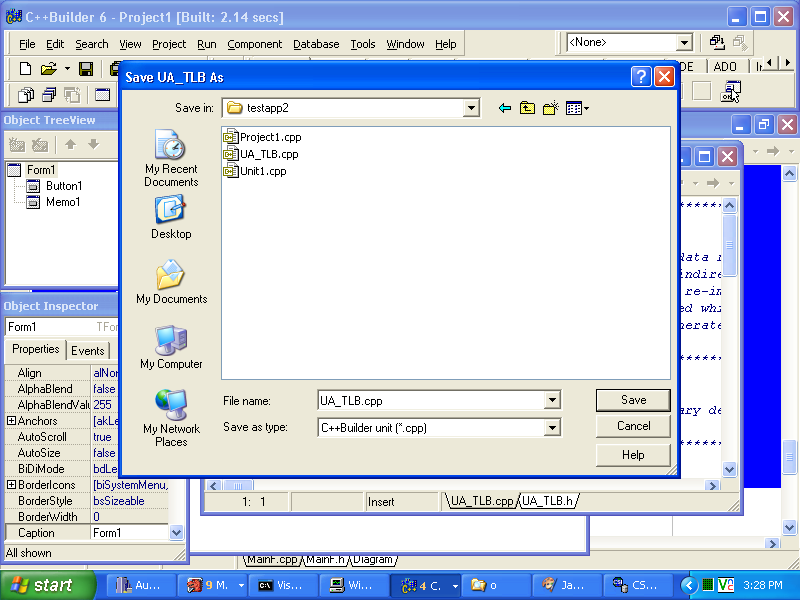
Task: Select the ADO component palette tab
Action: pos(725,67)
